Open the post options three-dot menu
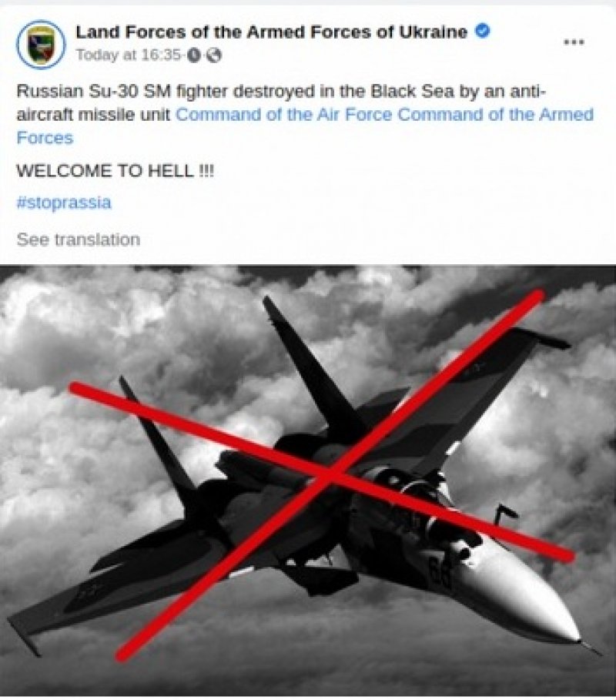 tap(574, 42)
